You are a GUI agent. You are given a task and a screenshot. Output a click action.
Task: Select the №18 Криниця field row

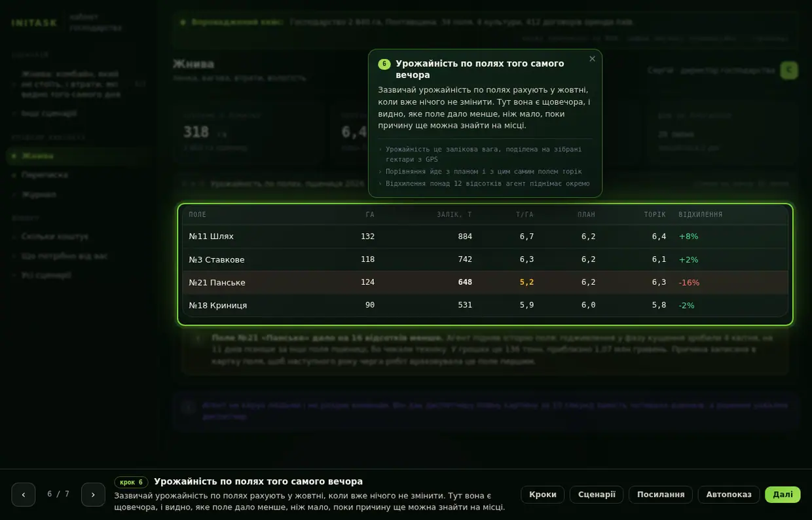click(485, 305)
